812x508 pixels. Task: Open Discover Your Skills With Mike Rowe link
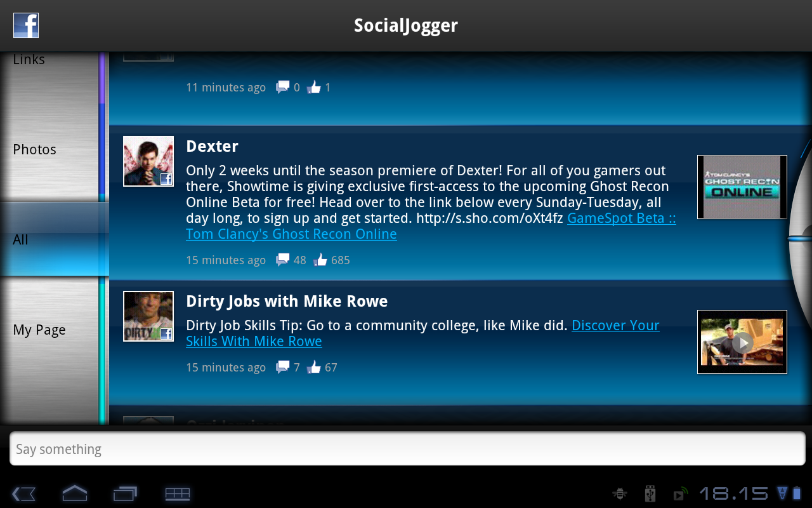click(x=422, y=333)
